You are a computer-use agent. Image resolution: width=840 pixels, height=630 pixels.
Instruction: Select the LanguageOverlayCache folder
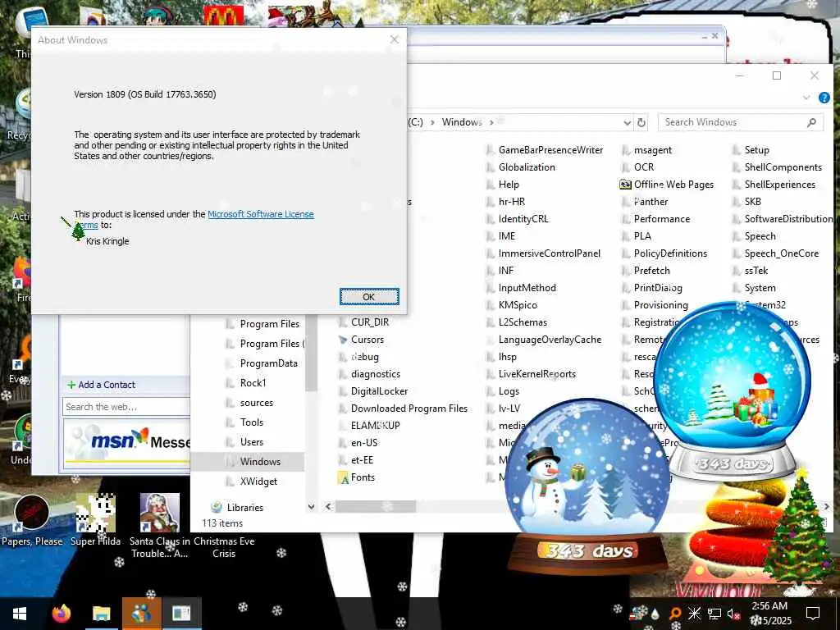coord(550,340)
